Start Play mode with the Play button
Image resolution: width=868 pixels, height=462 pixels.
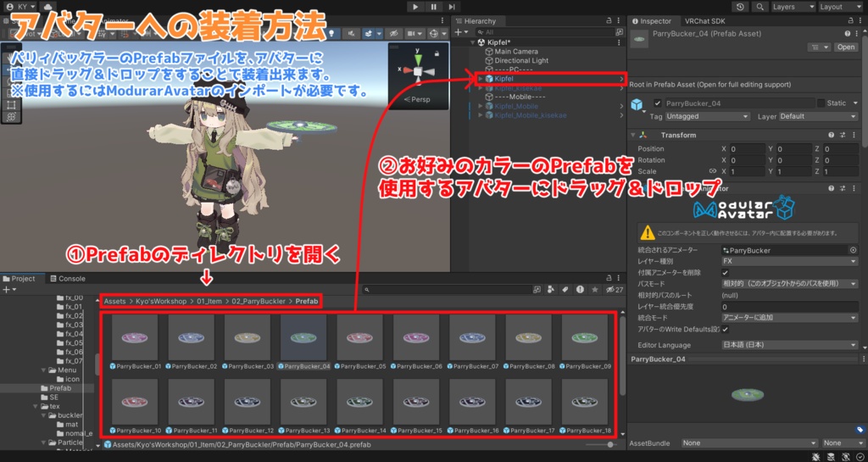(415, 7)
